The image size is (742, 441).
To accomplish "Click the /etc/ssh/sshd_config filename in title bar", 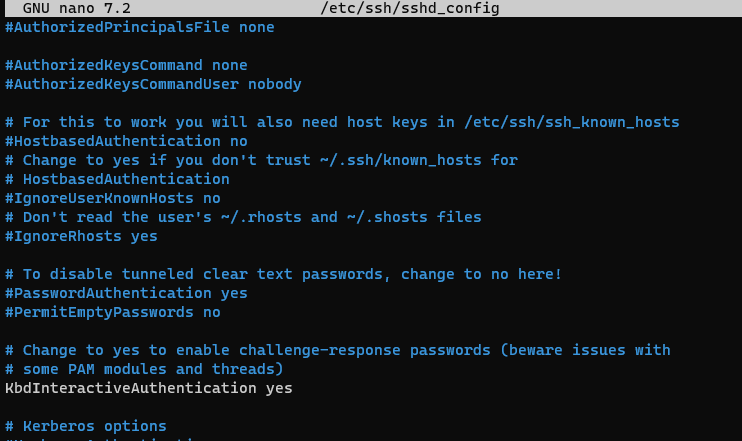I will [x=410, y=8].
